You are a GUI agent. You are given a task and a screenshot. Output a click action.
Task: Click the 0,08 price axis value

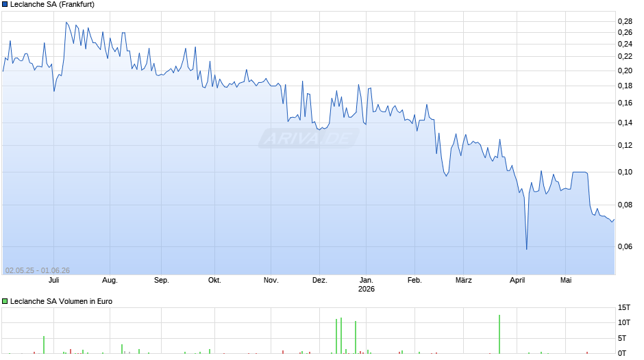(625, 205)
